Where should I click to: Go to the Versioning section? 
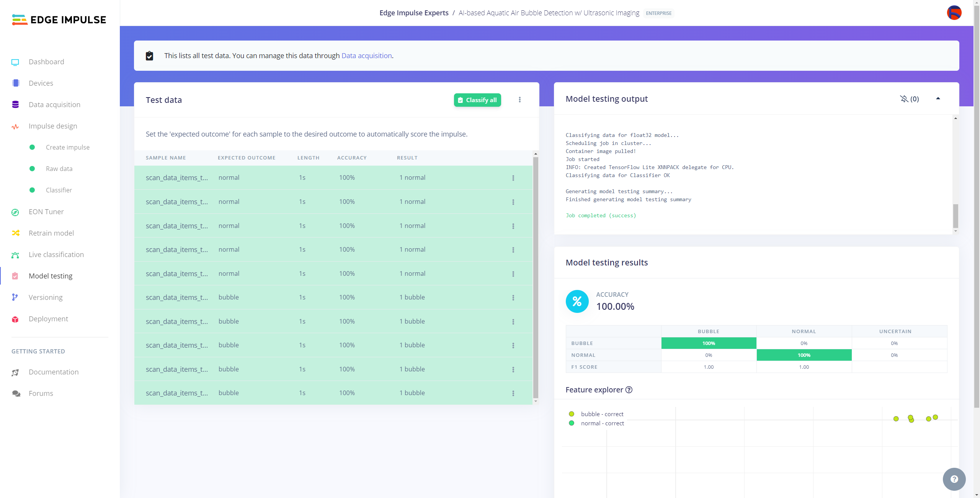pyautogui.click(x=45, y=298)
